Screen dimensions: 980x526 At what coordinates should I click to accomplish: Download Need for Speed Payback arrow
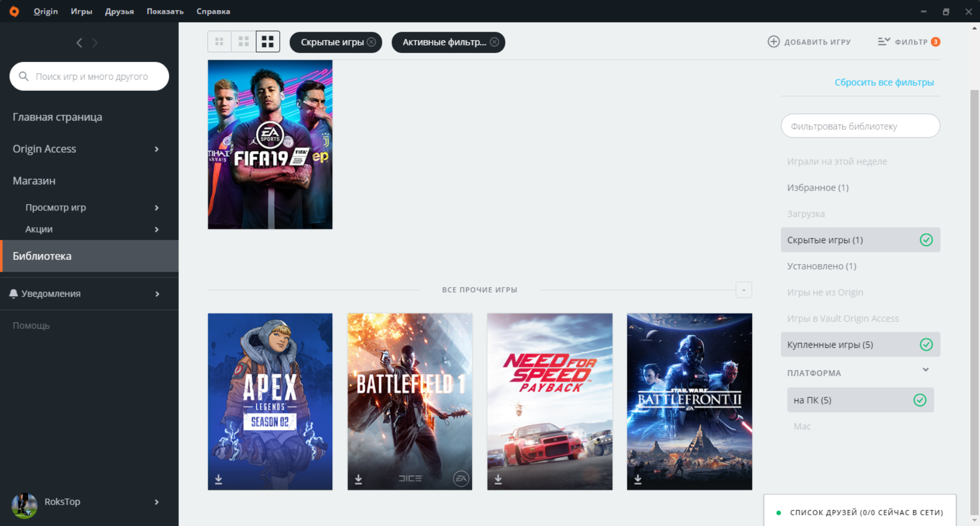pyautogui.click(x=498, y=479)
